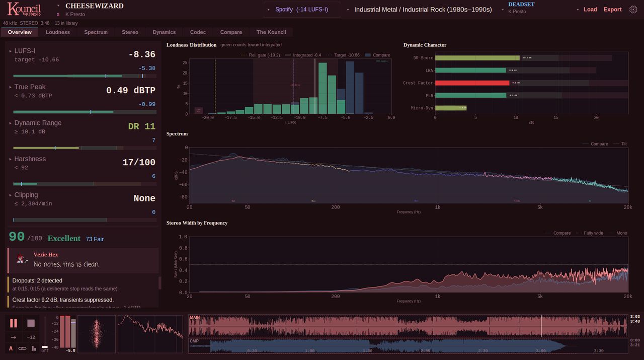Switch to the Loudness tab
The image size is (644, 360).
tap(58, 32)
